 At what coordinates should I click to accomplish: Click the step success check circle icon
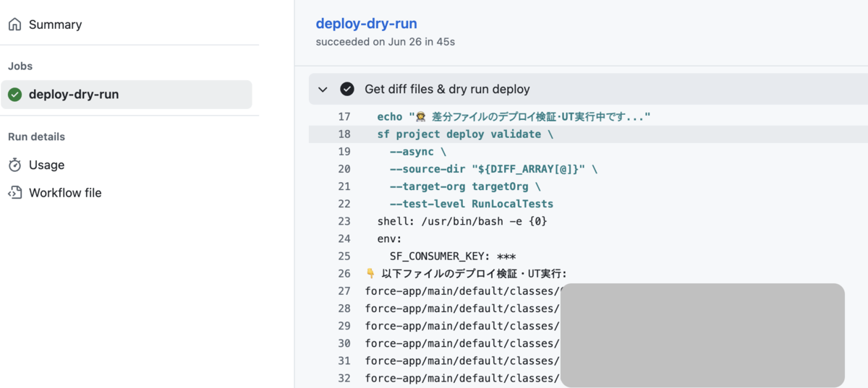(x=347, y=89)
